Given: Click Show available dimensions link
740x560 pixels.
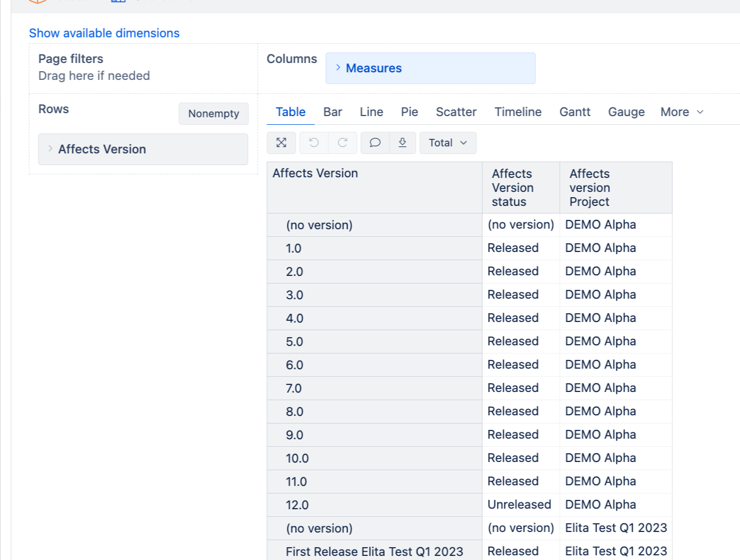Looking at the screenshot, I should point(104,33).
